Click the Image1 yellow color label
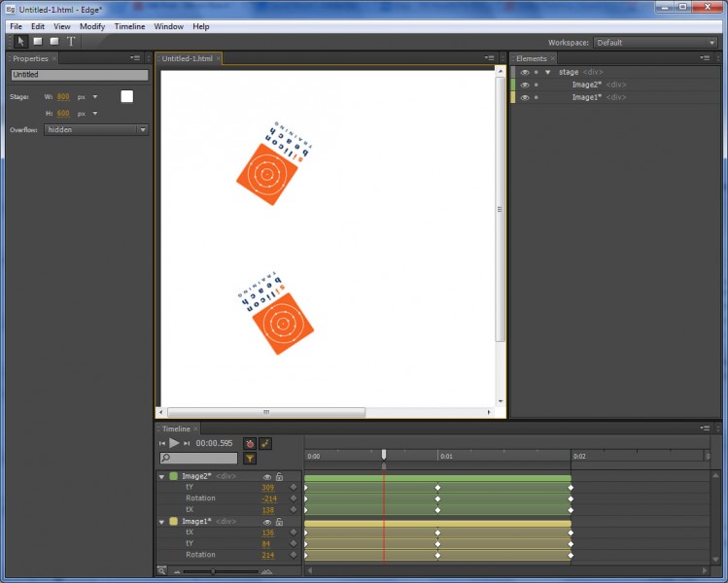 point(174,521)
